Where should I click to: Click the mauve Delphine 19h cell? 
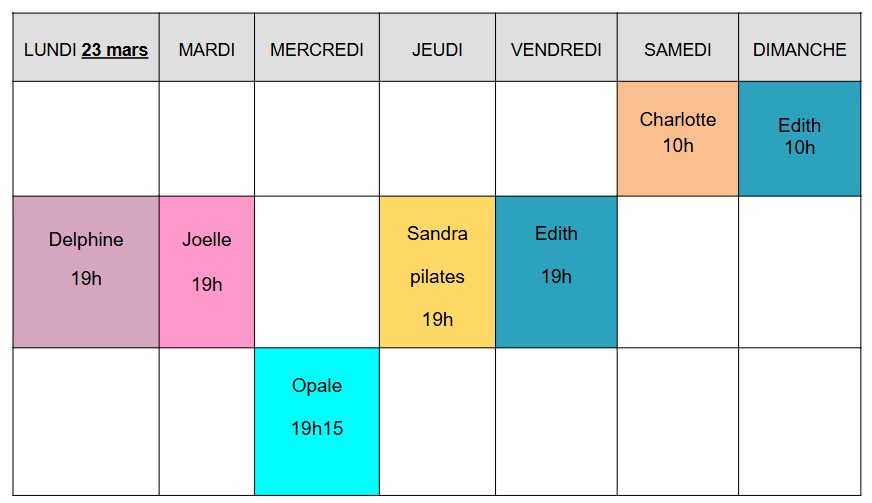point(86,271)
